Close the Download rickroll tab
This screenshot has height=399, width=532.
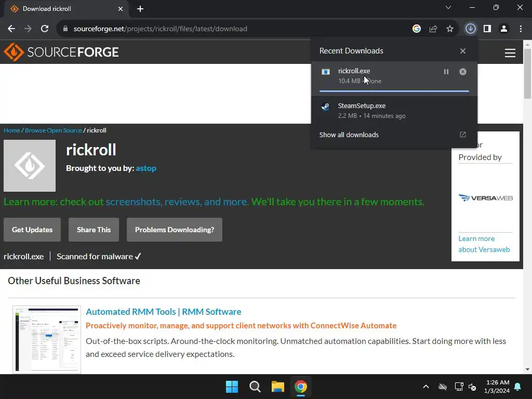[x=121, y=9]
